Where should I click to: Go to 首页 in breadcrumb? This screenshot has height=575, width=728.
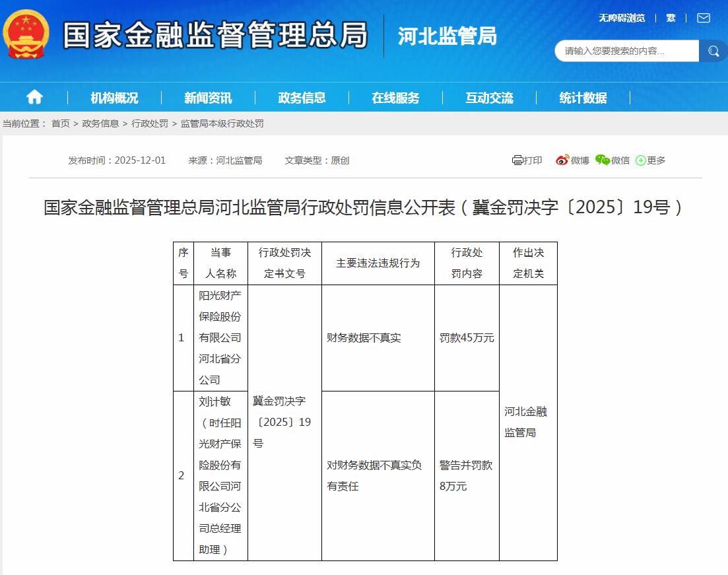tap(60, 123)
